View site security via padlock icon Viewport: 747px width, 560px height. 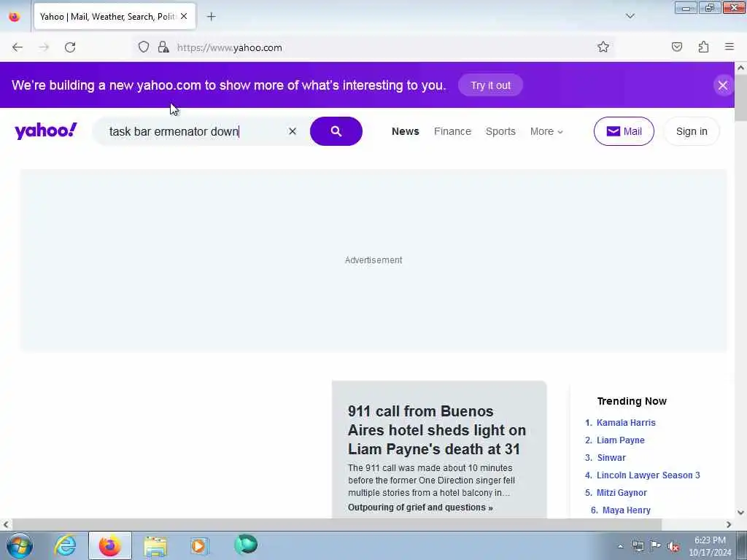coord(163,47)
